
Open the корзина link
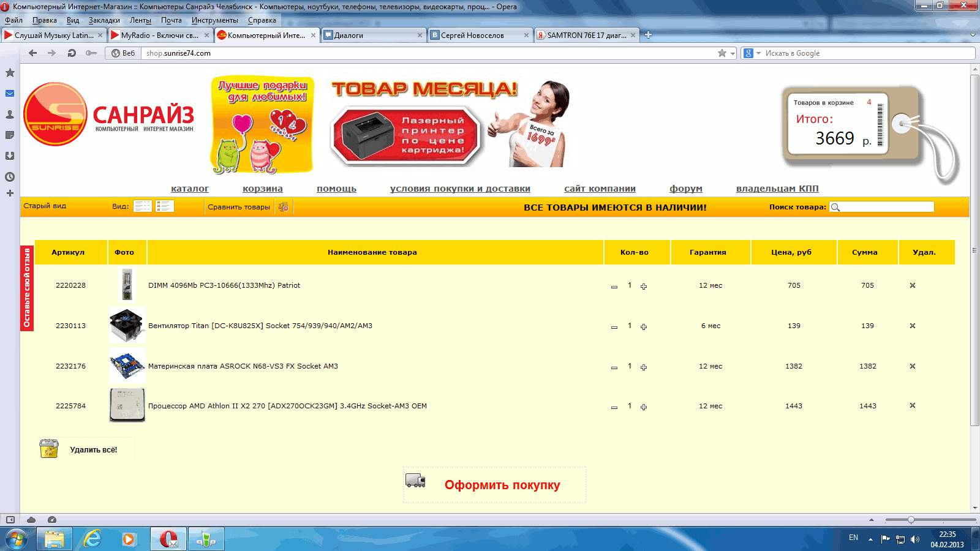pyautogui.click(x=263, y=189)
